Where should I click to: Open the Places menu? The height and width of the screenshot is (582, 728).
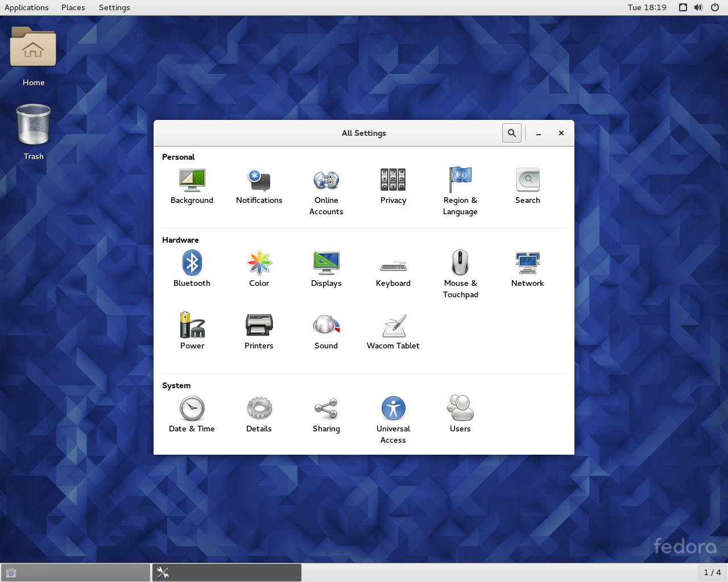click(73, 7)
